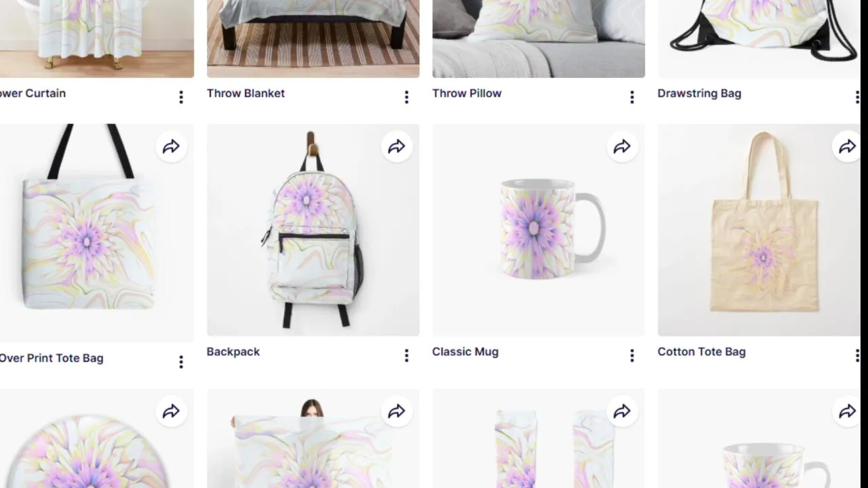Click share icon on Backpack product

[397, 146]
